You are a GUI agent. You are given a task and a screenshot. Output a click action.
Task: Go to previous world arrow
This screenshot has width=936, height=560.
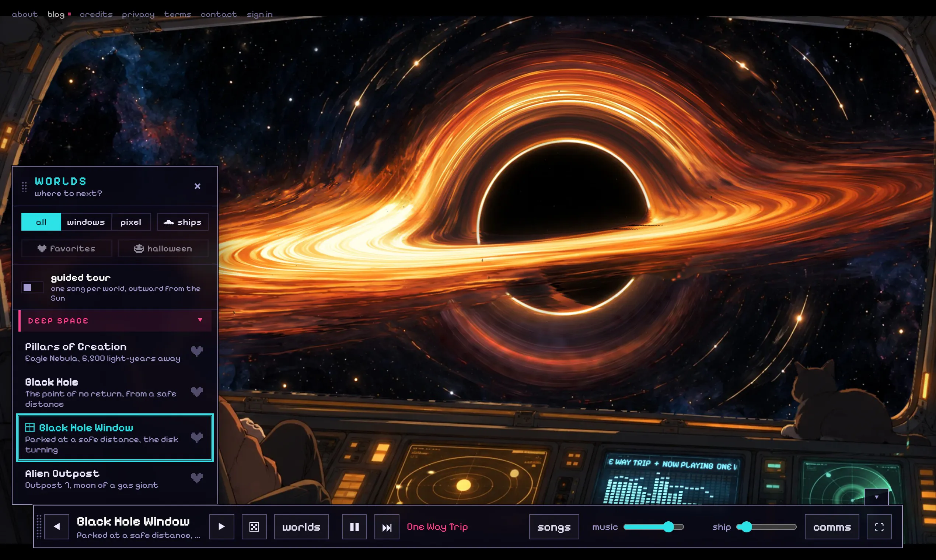pos(57,527)
